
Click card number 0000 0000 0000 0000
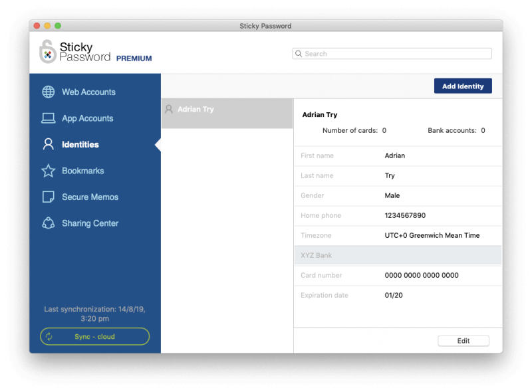(x=422, y=275)
